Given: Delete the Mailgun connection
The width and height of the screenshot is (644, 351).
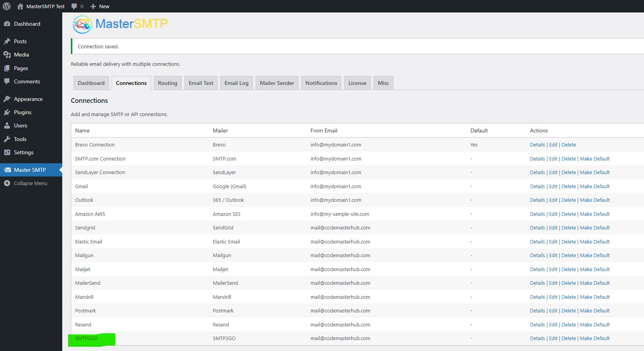Looking at the screenshot, I should click(x=569, y=256).
